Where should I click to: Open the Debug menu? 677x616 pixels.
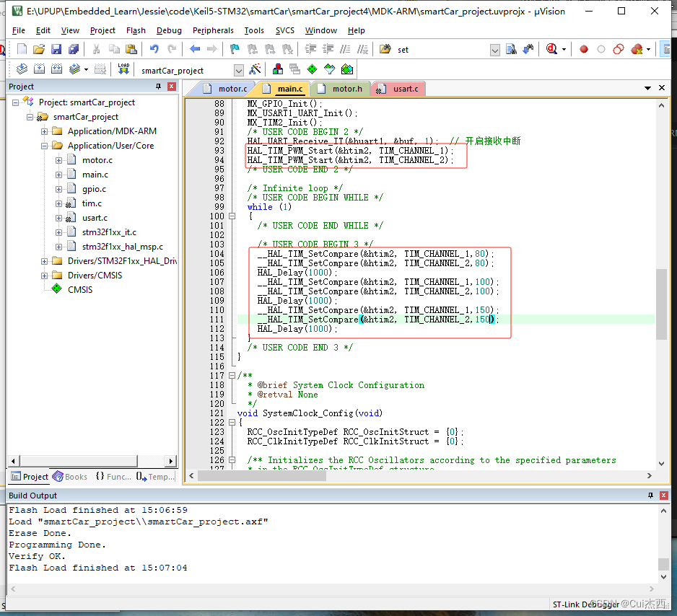tap(169, 30)
